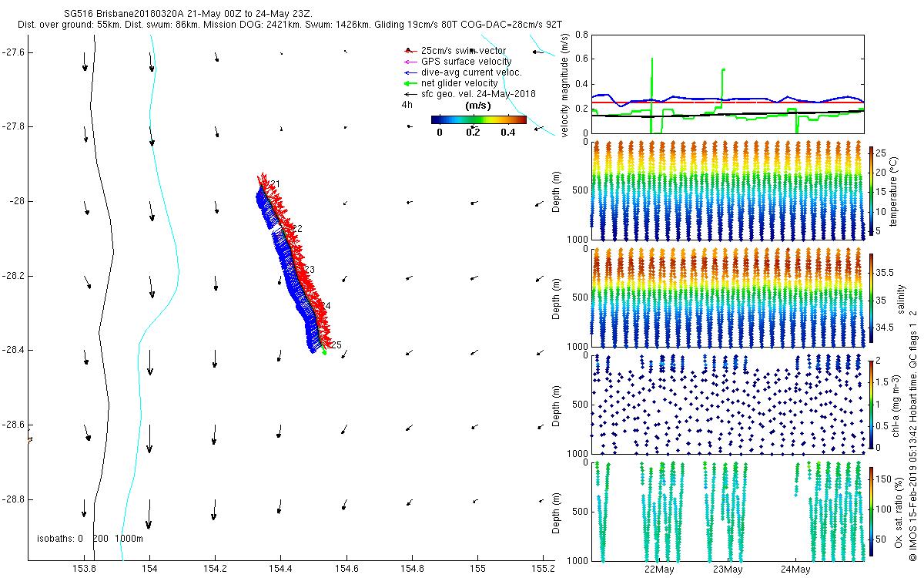924x578 pixels.
Task: Click the 22May label on time axis
Action: click(x=660, y=570)
